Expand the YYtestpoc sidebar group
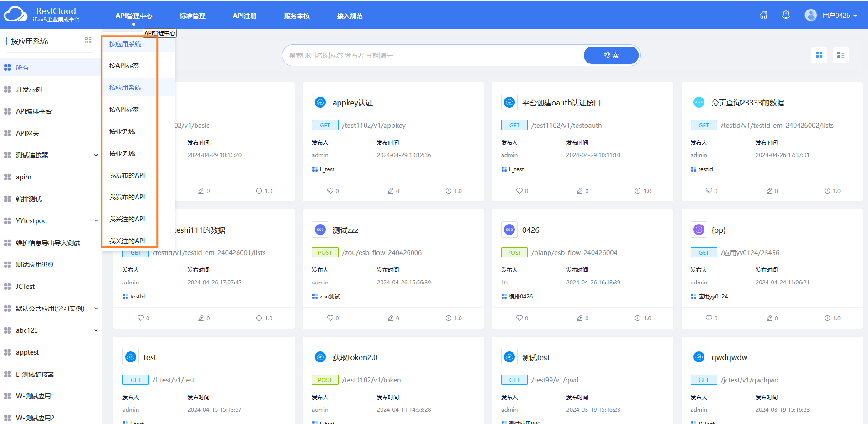Screen dimensions: 868x424 coord(96,221)
